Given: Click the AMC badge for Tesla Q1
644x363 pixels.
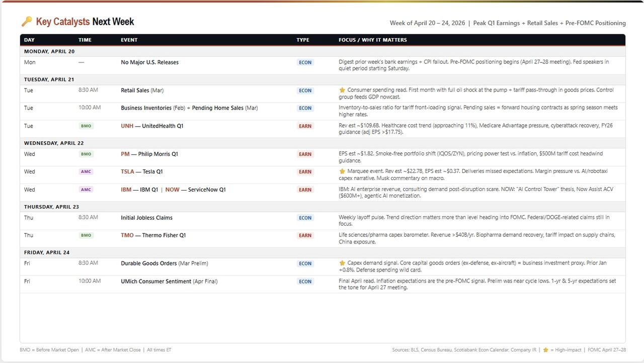Looking at the screenshot, I should point(86,172).
